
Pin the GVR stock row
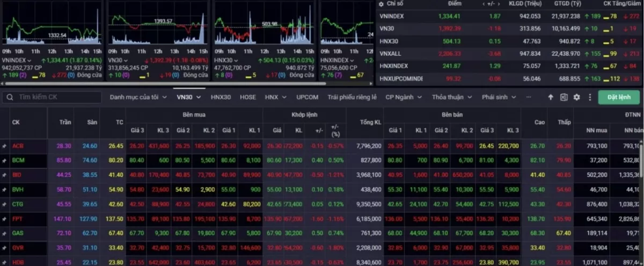[5, 248]
